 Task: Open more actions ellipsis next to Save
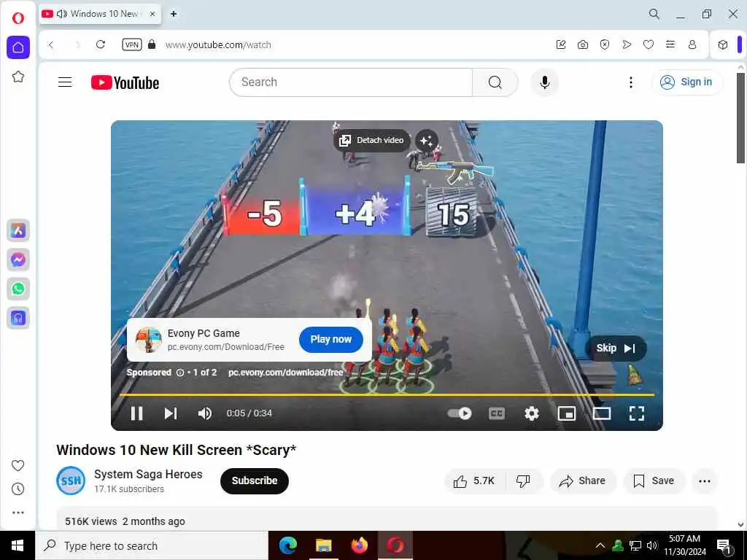coord(705,481)
